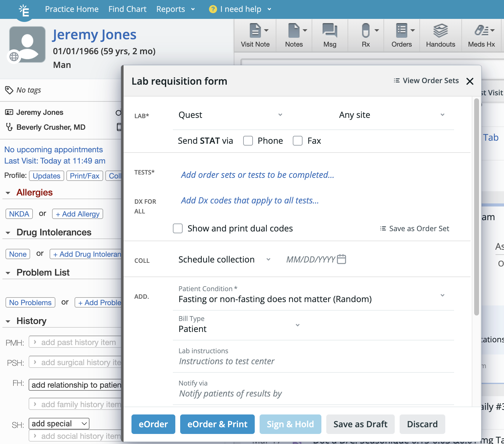Open the Msg chat icon

330,31
